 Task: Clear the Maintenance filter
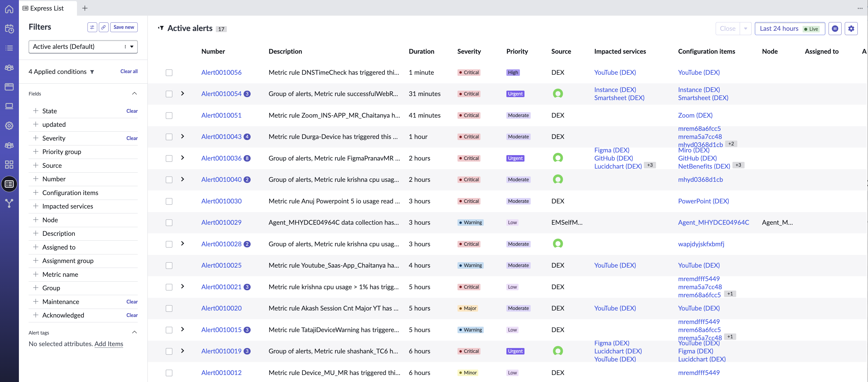tap(132, 302)
